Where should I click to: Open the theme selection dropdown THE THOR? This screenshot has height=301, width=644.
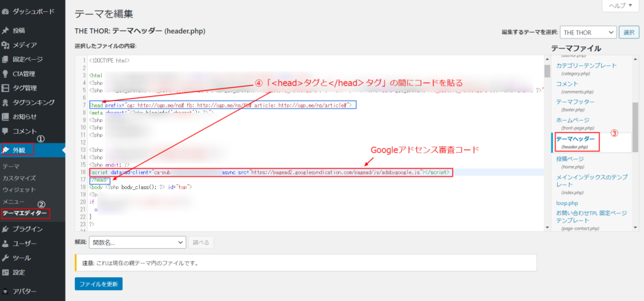[588, 32]
